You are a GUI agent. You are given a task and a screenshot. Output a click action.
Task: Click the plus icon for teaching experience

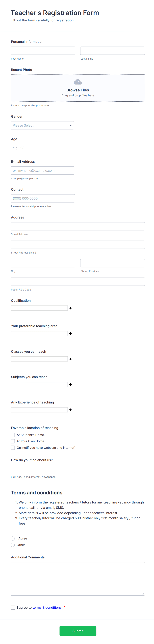point(70,410)
